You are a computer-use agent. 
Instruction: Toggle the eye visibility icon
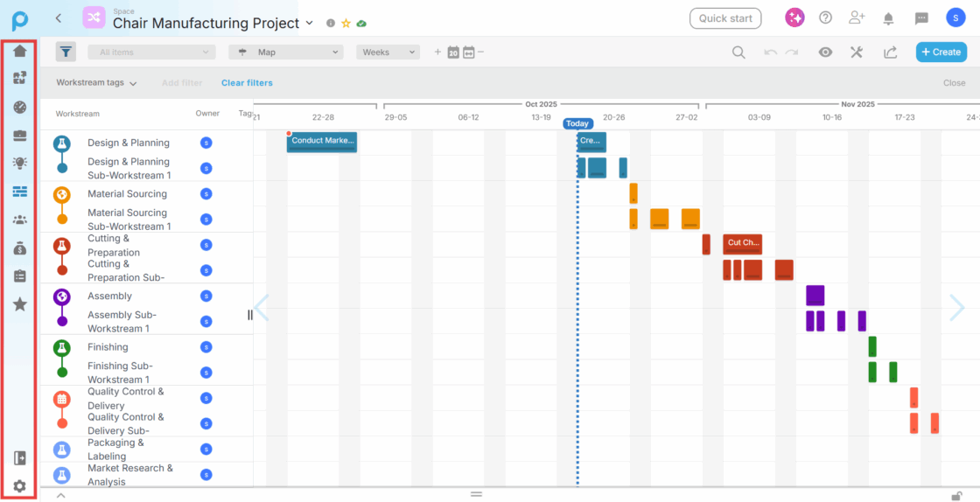(825, 52)
